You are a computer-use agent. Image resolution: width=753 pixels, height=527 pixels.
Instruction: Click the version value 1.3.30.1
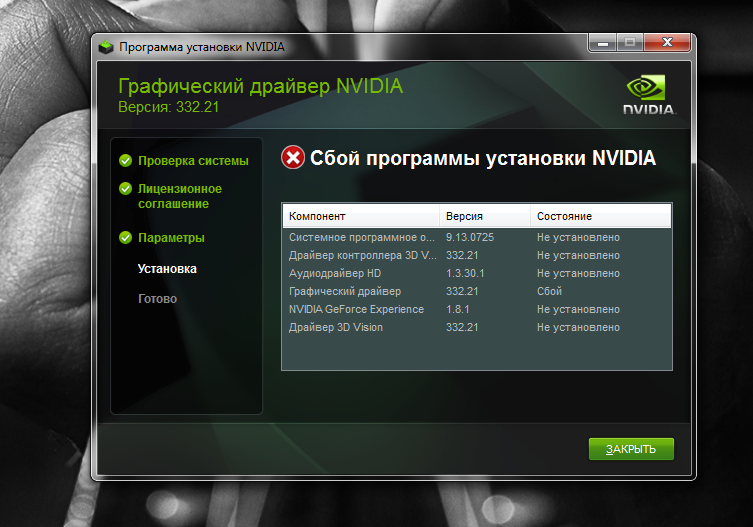(x=465, y=273)
